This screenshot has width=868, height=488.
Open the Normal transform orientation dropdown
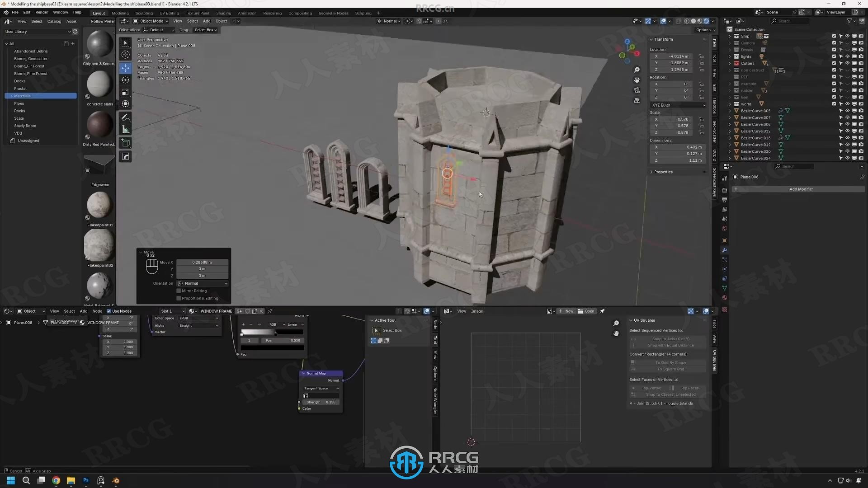[389, 21]
